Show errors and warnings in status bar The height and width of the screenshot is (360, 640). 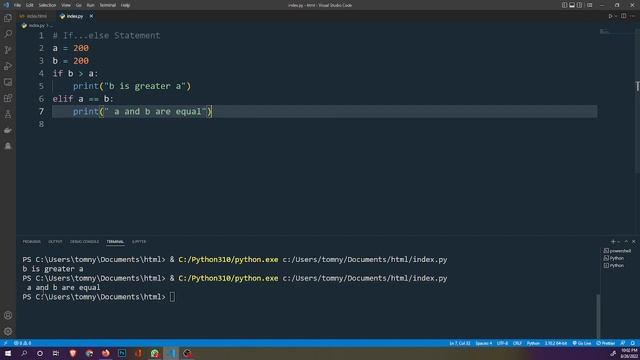[x=22, y=343]
